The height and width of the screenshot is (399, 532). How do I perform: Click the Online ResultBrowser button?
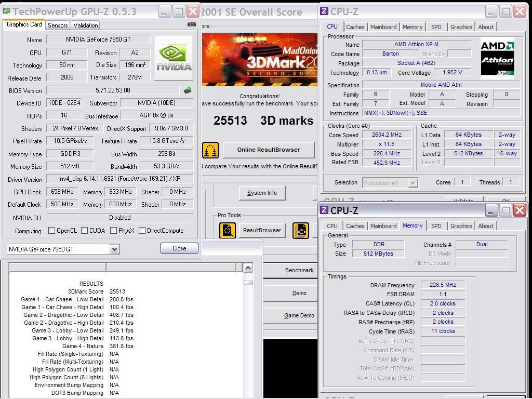(269, 150)
